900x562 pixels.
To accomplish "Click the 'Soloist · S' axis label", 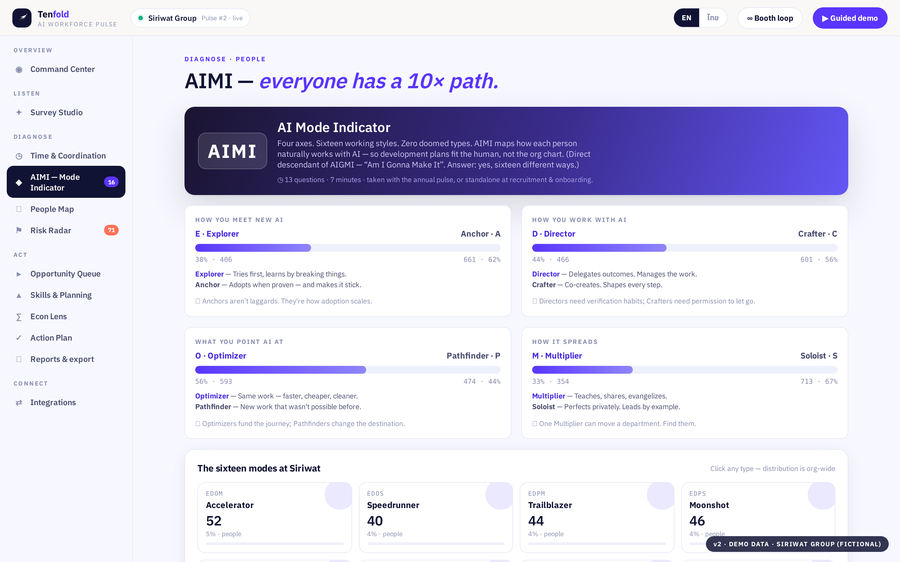I will pos(818,356).
